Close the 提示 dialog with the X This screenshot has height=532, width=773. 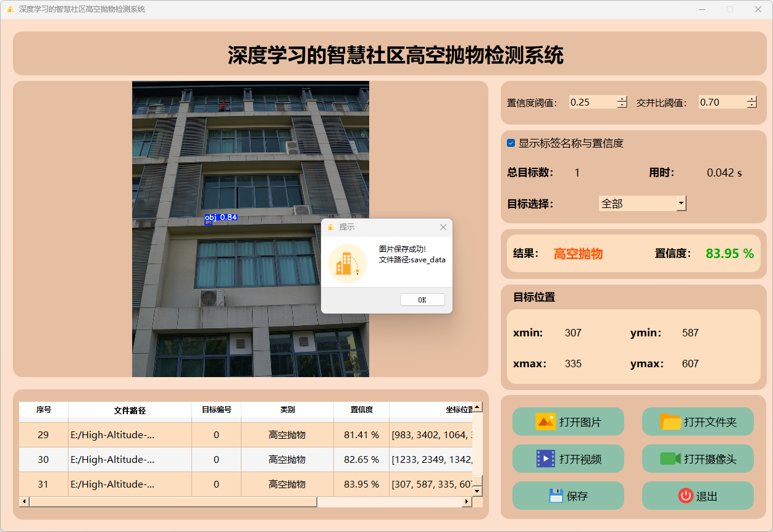coord(443,227)
